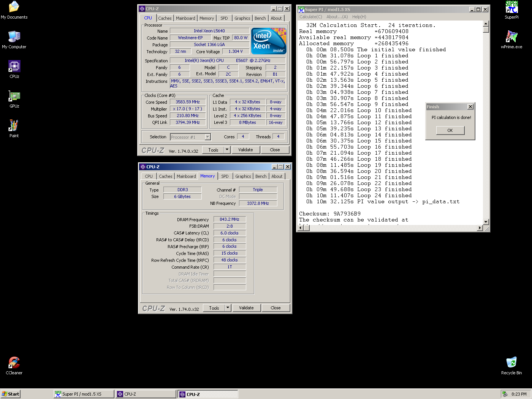Viewport: 532px width, 399px height.
Task: Click Super PI vertical scrollbar down arrow
Action: click(486, 222)
